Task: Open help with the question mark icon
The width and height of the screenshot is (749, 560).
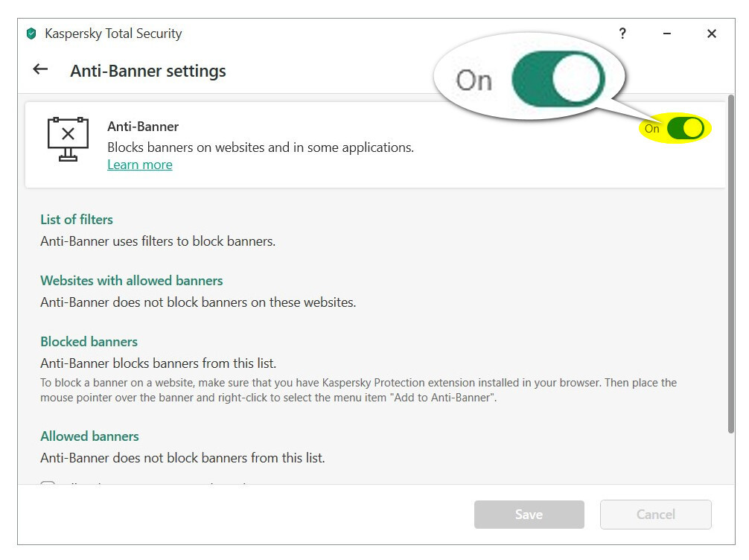Action: click(622, 34)
